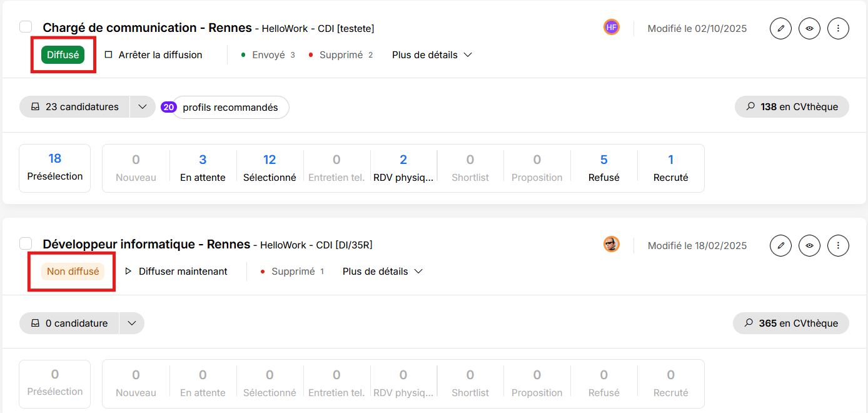This screenshot has height=413, width=868.
Task: Click the play triangle icon next to Diffuser maintenant
Action: [x=128, y=272]
